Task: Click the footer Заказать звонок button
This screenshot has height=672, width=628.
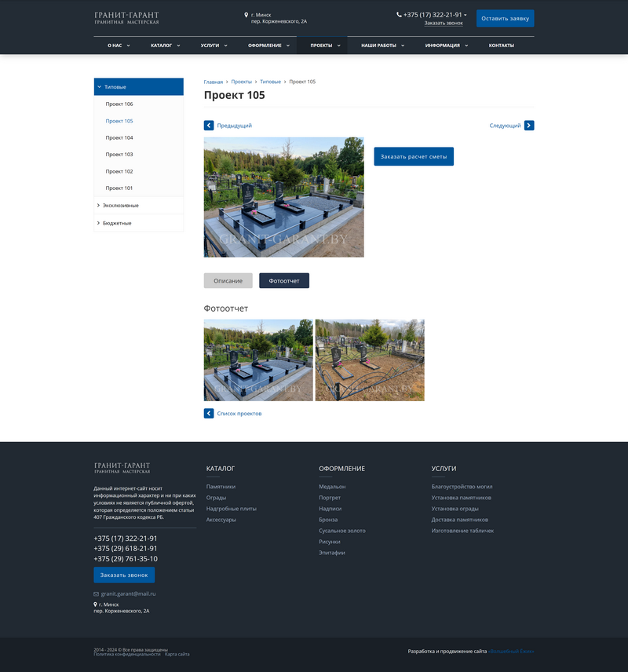Action: point(124,575)
